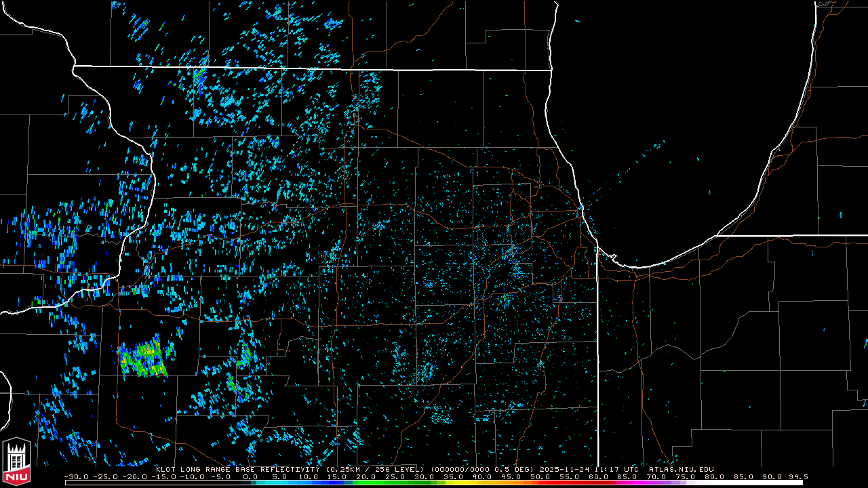Click the 15.0 scale label
The height and width of the screenshot is (488, 868).
[x=336, y=476]
